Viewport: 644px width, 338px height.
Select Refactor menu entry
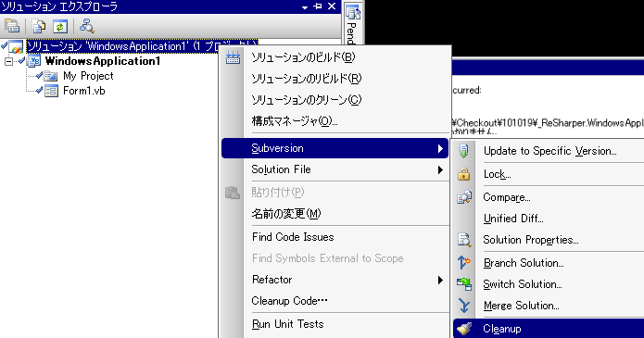[x=335, y=280]
